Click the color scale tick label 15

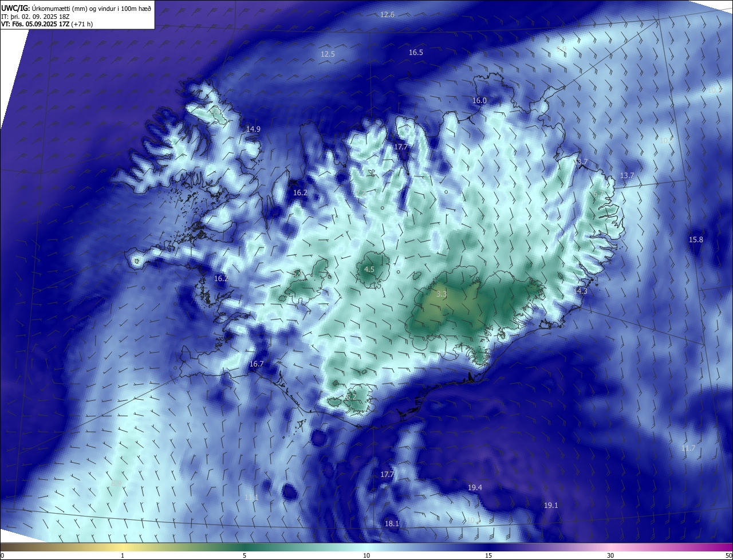[488, 555]
